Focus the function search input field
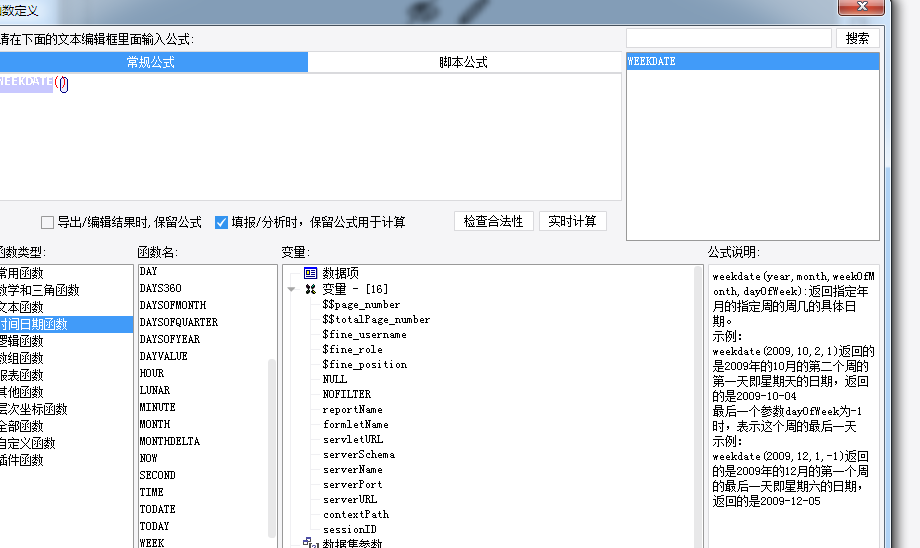The width and height of the screenshot is (920, 548). pyautogui.click(x=729, y=38)
